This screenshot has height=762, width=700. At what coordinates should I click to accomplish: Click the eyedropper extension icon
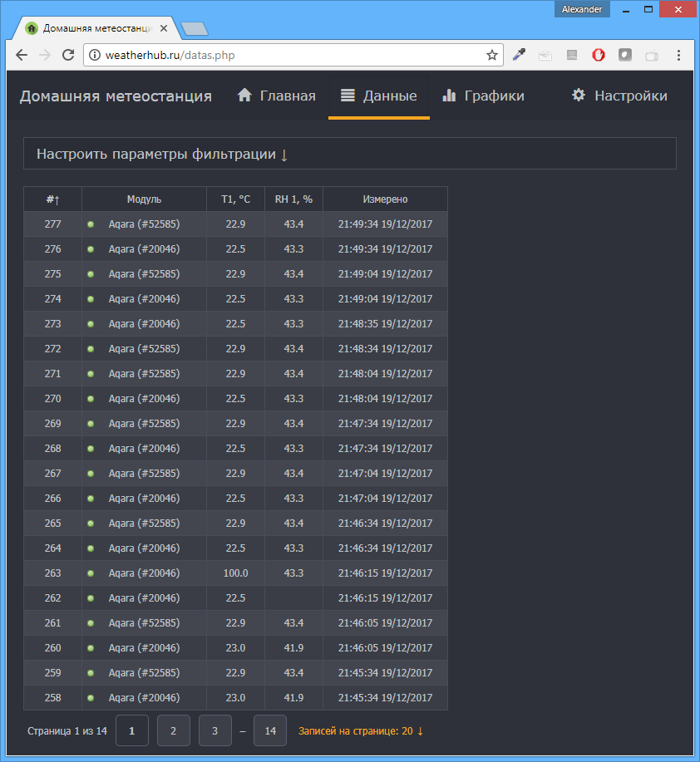click(x=519, y=55)
